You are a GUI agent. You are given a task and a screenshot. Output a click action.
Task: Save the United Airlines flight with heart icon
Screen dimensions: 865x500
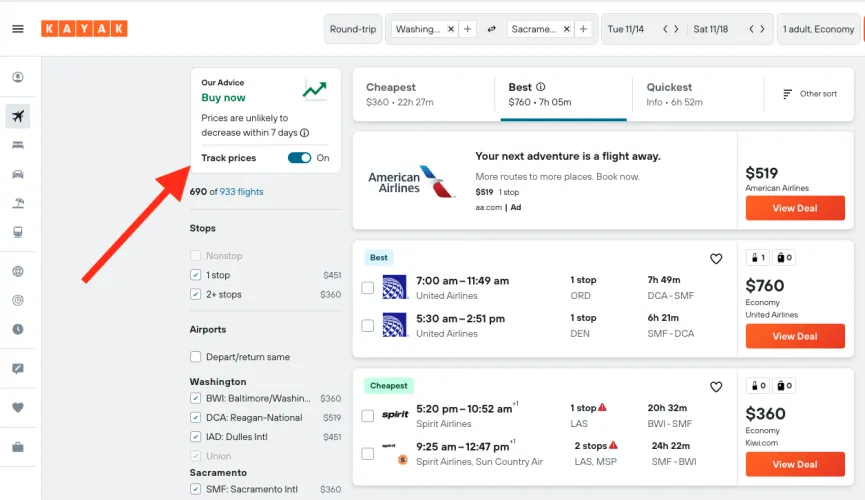pos(716,259)
